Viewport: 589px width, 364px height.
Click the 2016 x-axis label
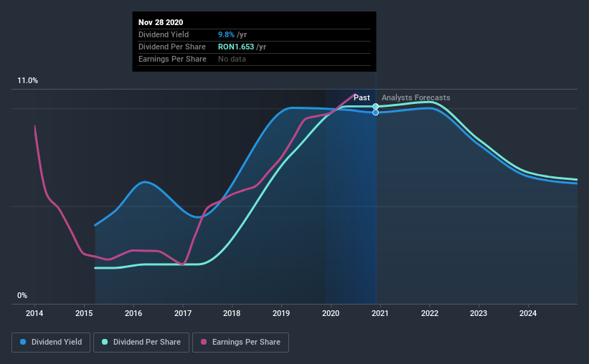pyautogui.click(x=133, y=313)
